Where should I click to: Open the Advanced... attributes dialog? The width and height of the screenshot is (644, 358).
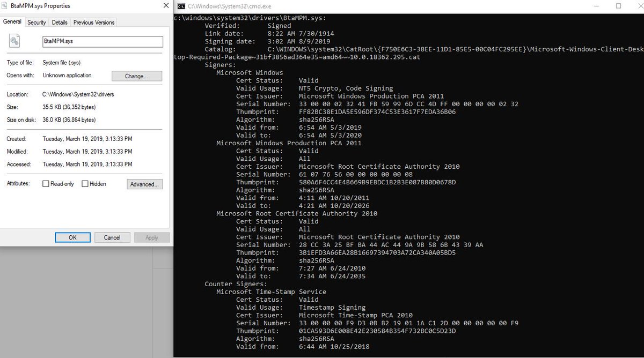pyautogui.click(x=144, y=184)
